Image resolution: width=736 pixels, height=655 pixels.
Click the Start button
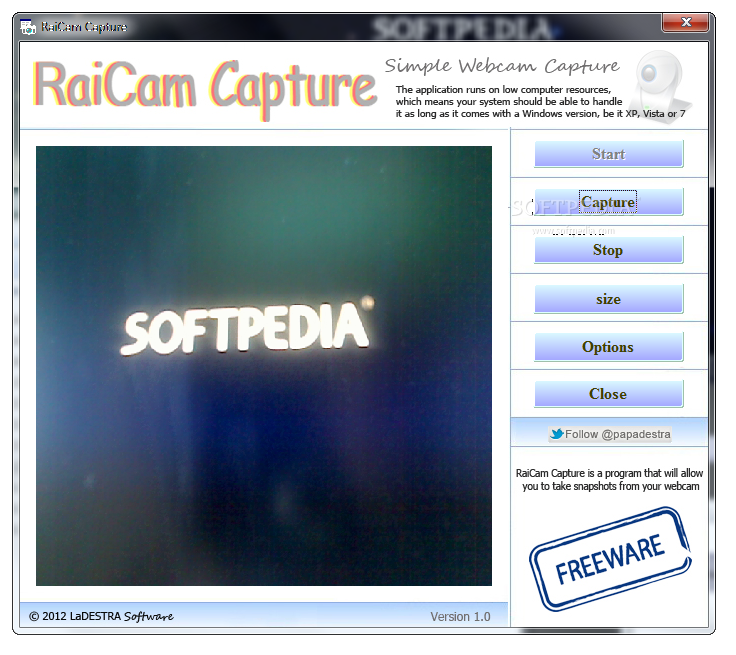(x=609, y=154)
